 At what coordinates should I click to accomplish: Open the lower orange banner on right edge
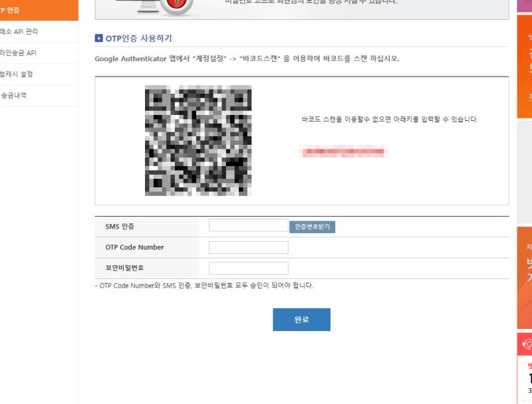tap(525, 278)
